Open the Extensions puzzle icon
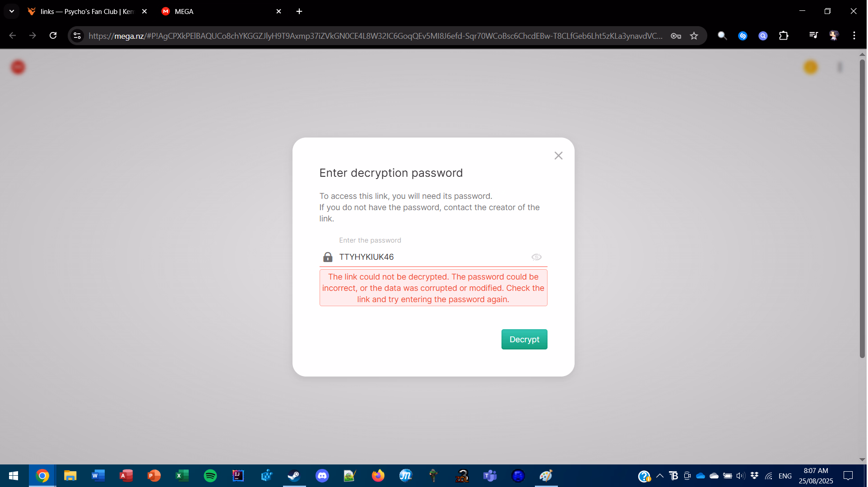Image resolution: width=868 pixels, height=487 pixels. coord(784,36)
